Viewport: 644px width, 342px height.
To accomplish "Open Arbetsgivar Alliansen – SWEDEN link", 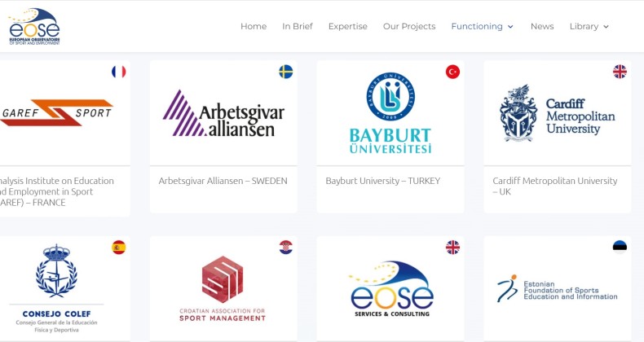I will [223, 181].
